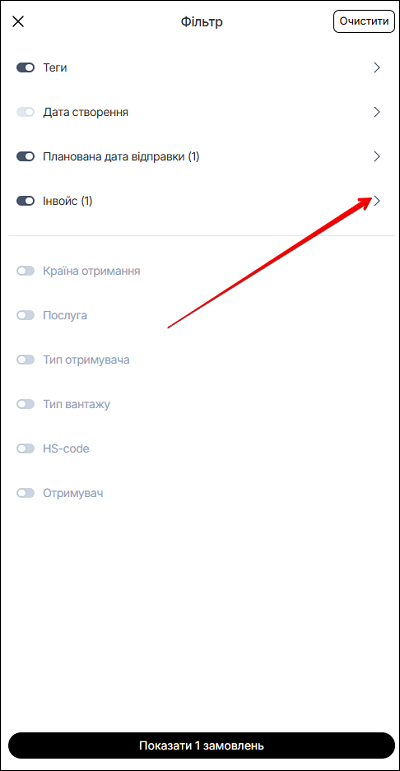Screen dimensions: 400x771
Task: Close the filter panel with the X icon
Action: pyautogui.click(x=18, y=22)
